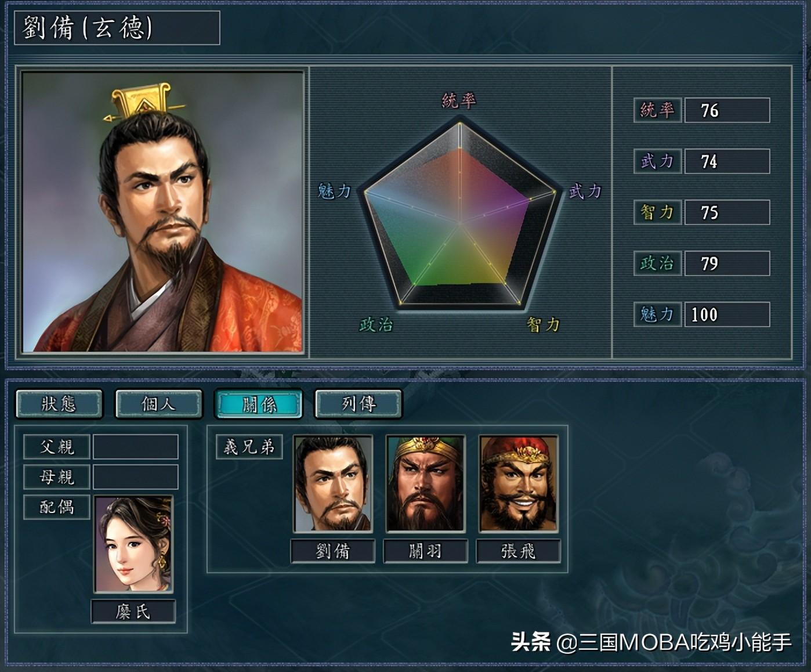
Task: Click the 劉備(玄德) name title box
Action: point(117,27)
